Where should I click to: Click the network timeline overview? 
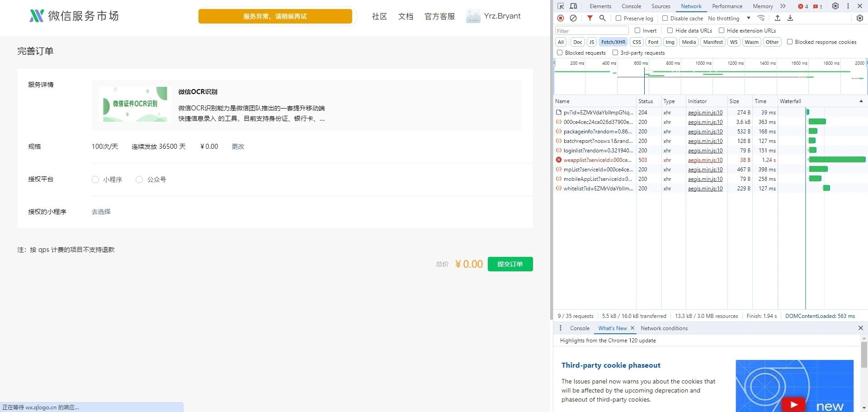click(x=710, y=76)
